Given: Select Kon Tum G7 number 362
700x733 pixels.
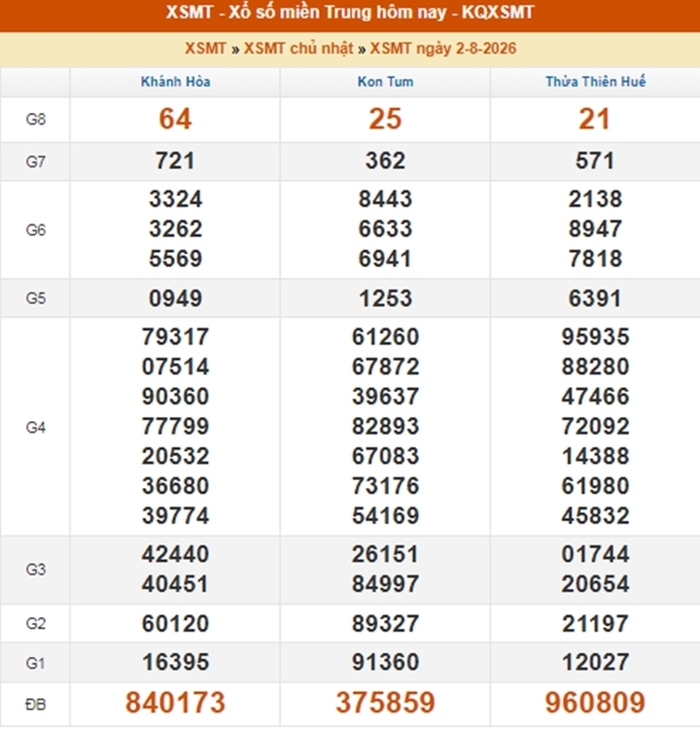Looking at the screenshot, I should click(x=385, y=161).
